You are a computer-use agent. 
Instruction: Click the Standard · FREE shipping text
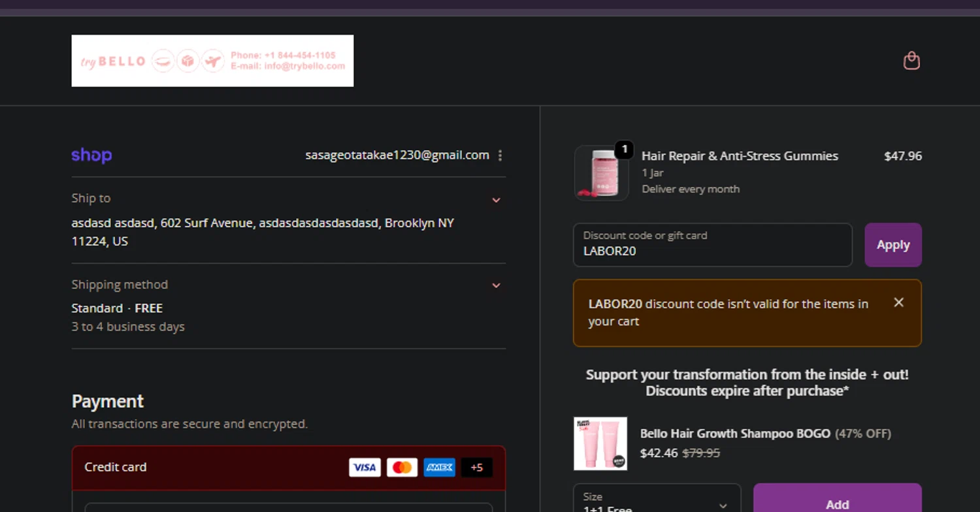pyautogui.click(x=117, y=308)
